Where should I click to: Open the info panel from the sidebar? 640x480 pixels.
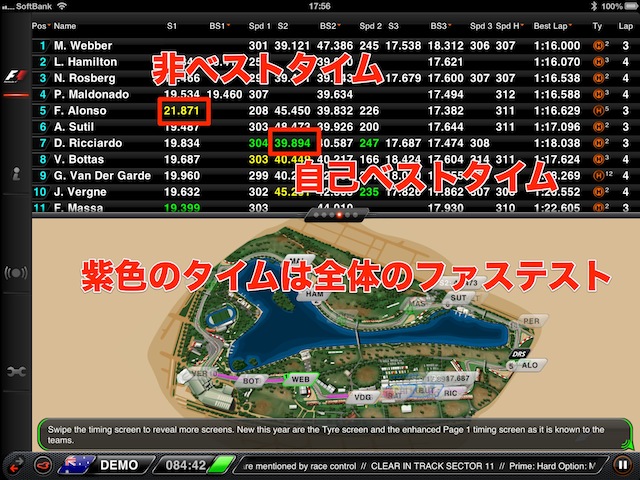pyautogui.click(x=16, y=173)
